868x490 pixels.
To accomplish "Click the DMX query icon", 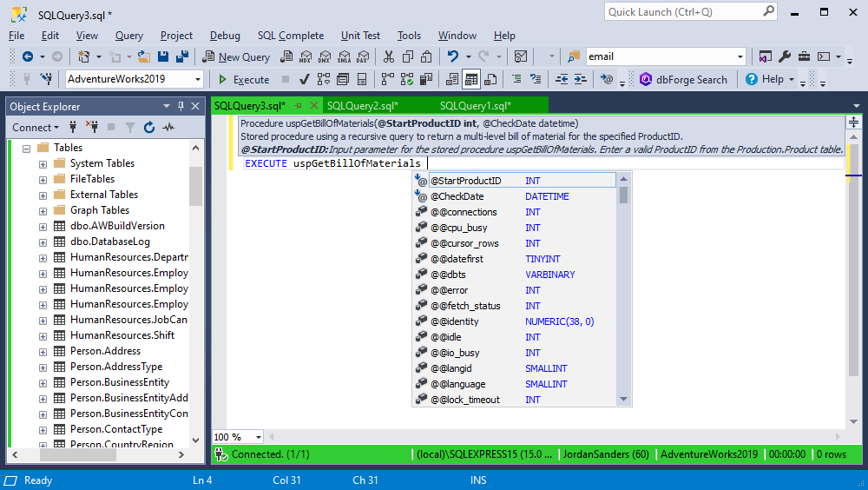I will pyautogui.click(x=325, y=56).
